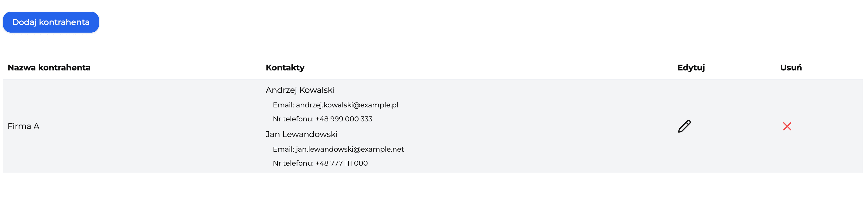Click the Nr telefonu label under Jan Lewandowski

(x=293, y=163)
